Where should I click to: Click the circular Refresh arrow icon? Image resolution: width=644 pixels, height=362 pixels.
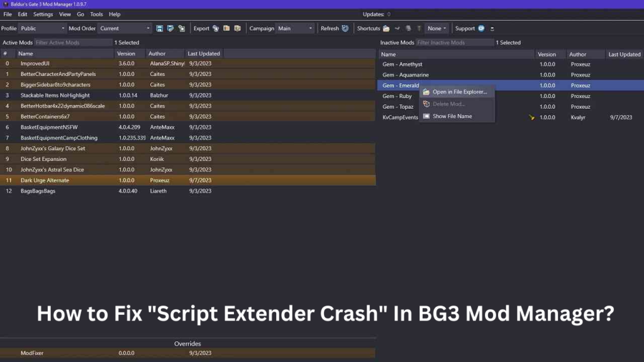(x=345, y=28)
